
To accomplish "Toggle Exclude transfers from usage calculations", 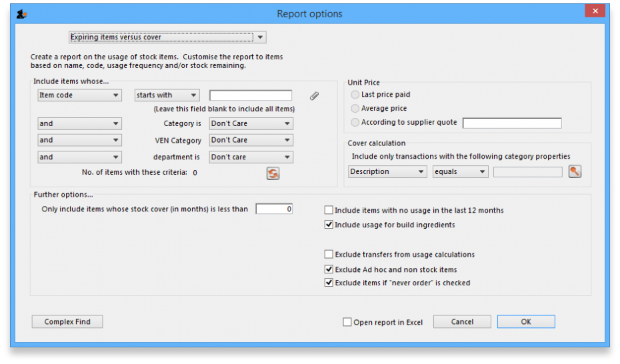I will click(x=329, y=254).
